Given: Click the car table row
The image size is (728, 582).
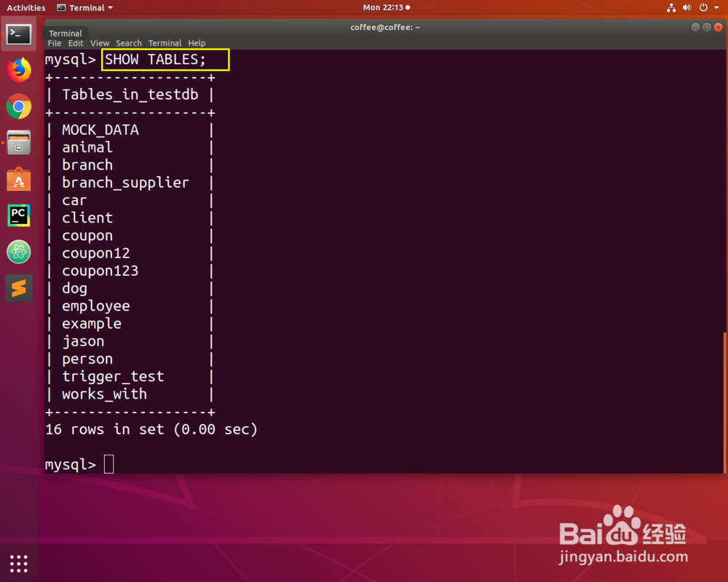Looking at the screenshot, I should point(74,201).
